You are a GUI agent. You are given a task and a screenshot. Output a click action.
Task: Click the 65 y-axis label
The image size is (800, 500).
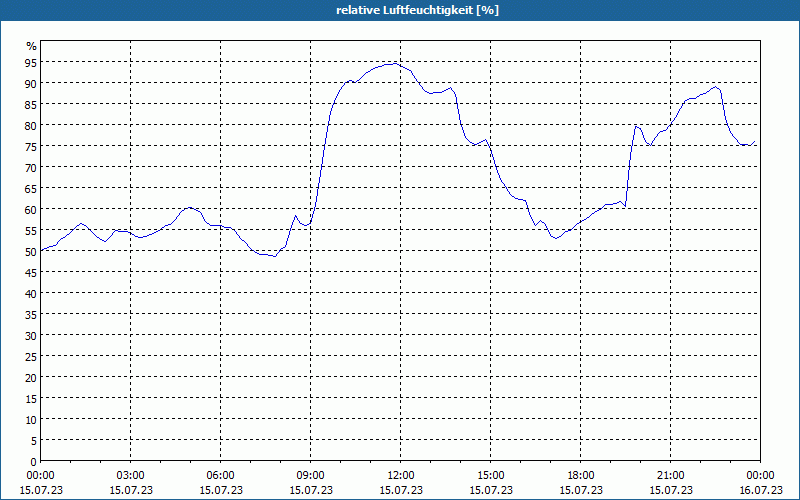click(31, 188)
